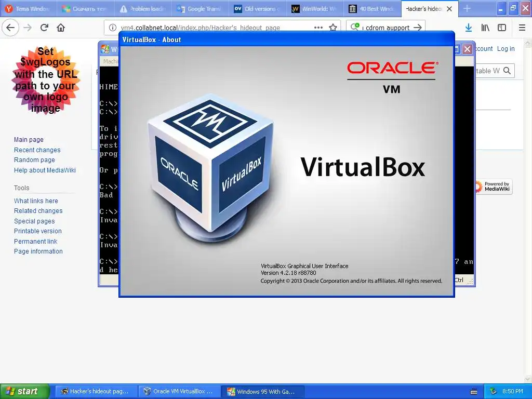
Task: Click the wiki logo placeholder image
Action: click(46, 79)
